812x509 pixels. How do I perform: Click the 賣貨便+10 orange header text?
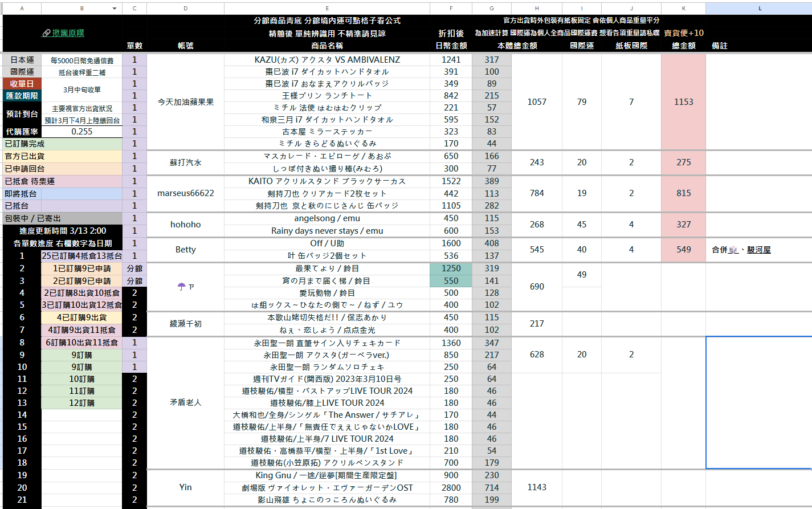pos(683,33)
